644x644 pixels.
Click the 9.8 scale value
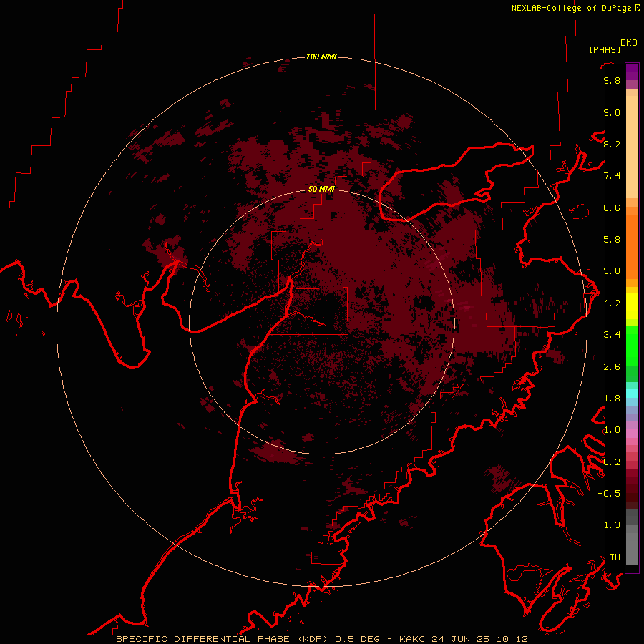pyautogui.click(x=612, y=80)
